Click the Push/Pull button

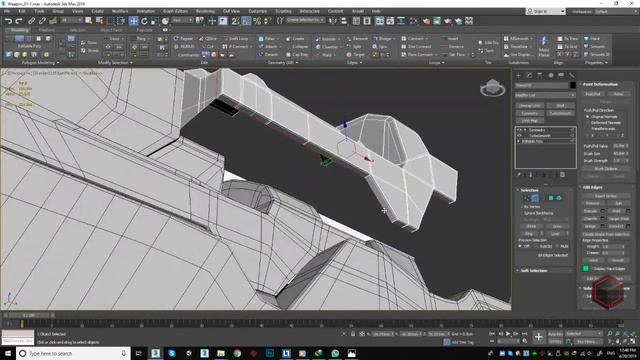593,94
